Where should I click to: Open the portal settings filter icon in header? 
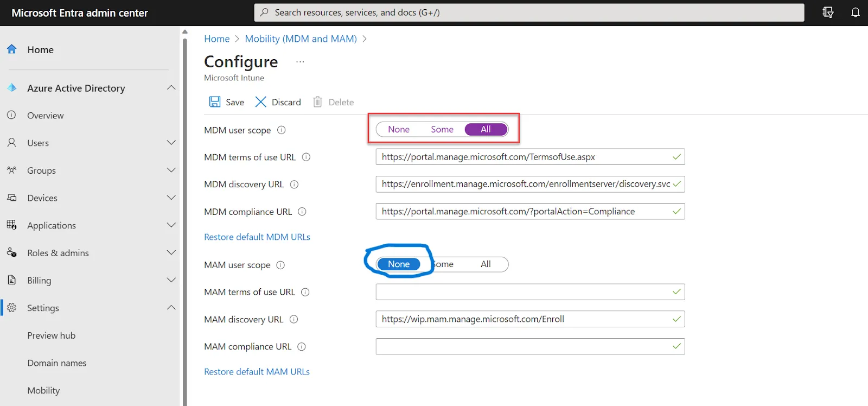828,12
